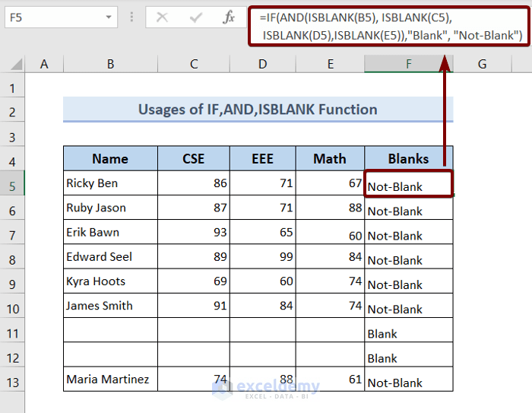Select column C header
This screenshot has height=413, width=532.
pyautogui.click(x=194, y=64)
